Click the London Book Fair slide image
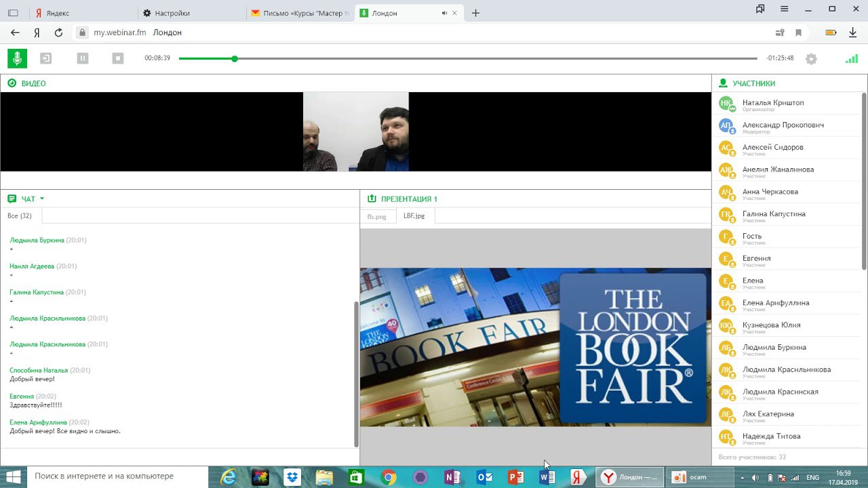The image size is (868, 488). point(536,347)
